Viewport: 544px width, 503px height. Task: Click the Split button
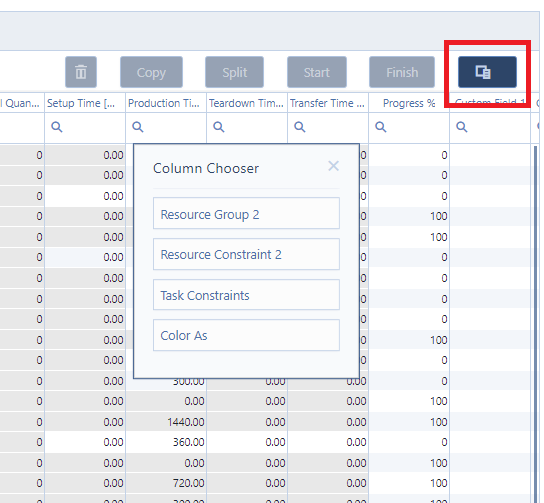click(235, 72)
